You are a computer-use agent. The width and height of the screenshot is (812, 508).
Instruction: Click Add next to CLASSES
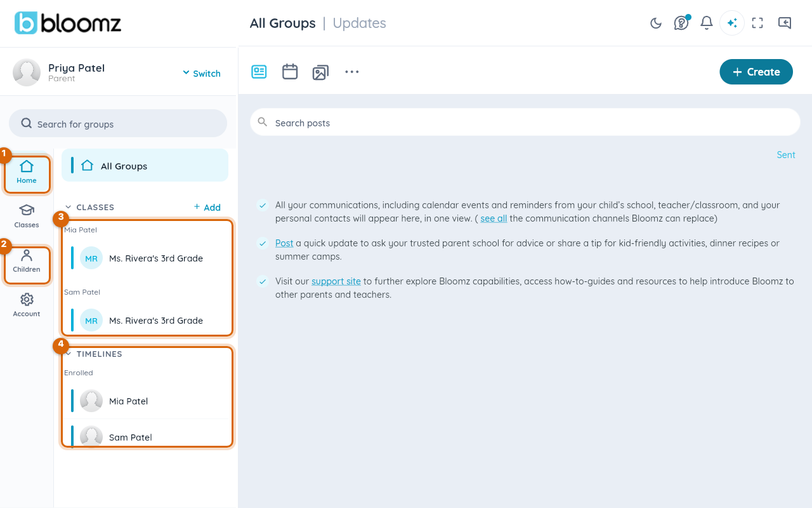(x=207, y=207)
